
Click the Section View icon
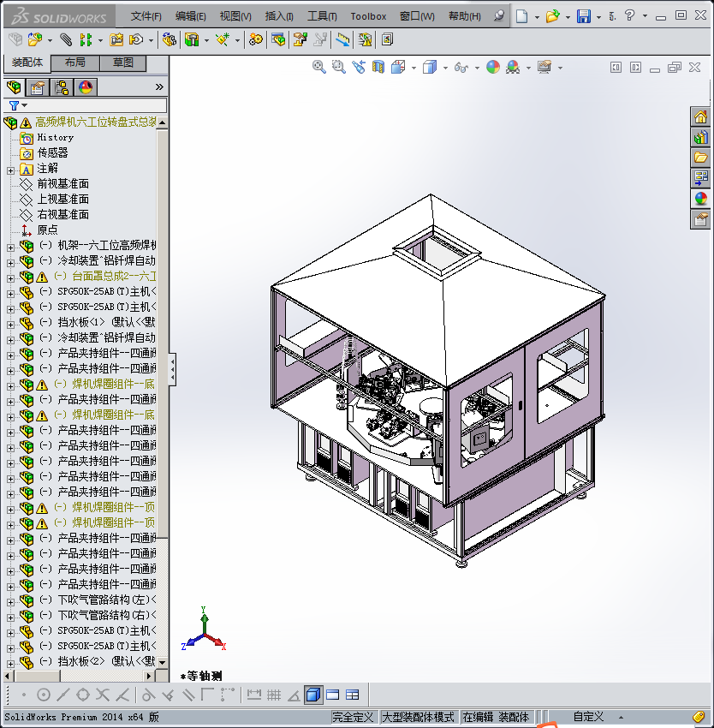pos(378,68)
